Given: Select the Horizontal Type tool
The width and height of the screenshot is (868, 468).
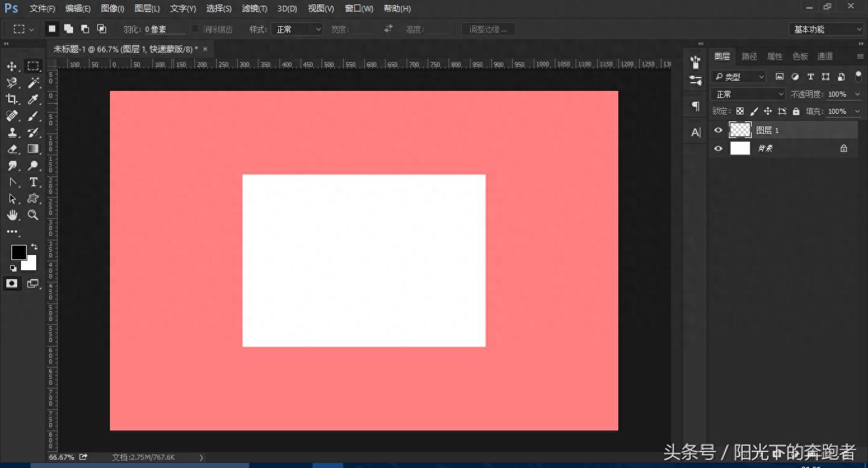Looking at the screenshot, I should point(33,182).
